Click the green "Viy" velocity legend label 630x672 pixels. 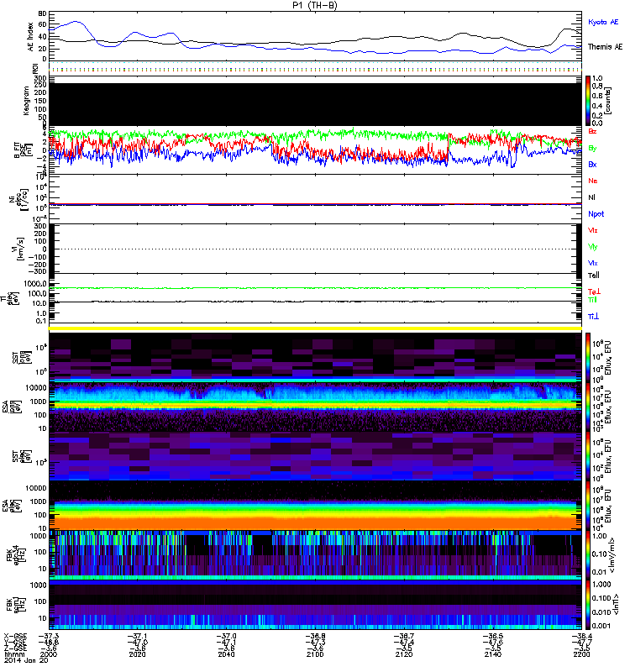pos(592,247)
